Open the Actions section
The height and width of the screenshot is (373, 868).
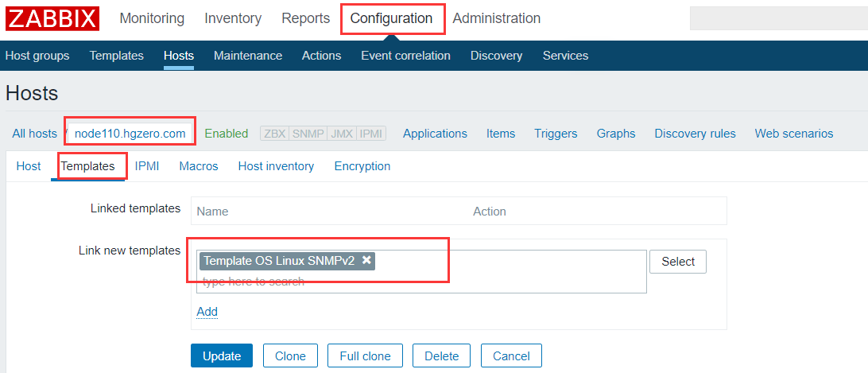tap(322, 56)
